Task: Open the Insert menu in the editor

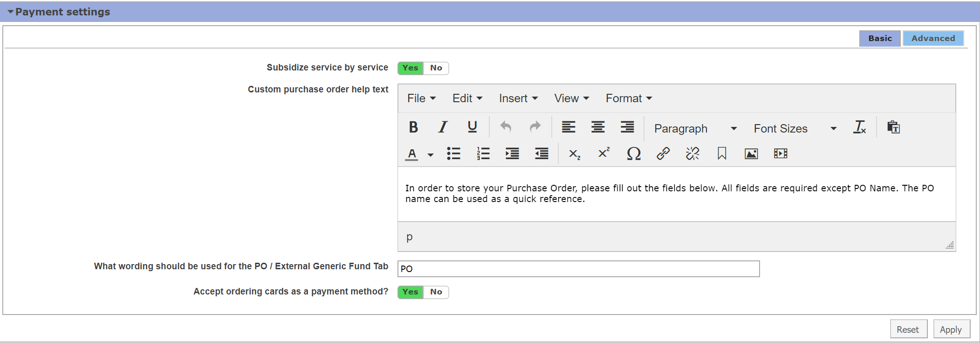Action: point(518,98)
